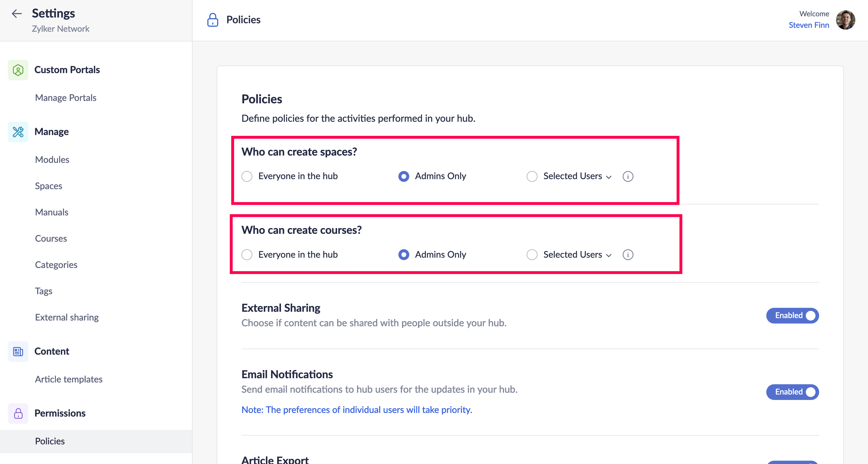Open Article templates under Content

(69, 379)
